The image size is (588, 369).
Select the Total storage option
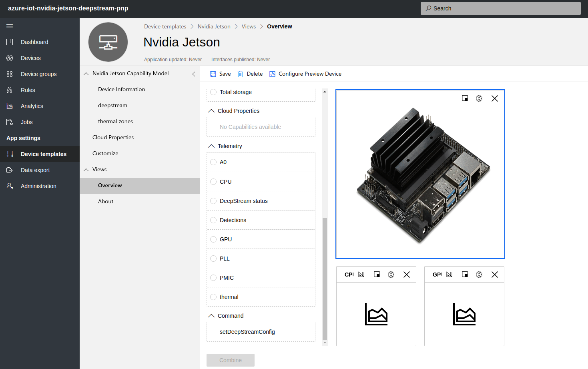(x=213, y=92)
